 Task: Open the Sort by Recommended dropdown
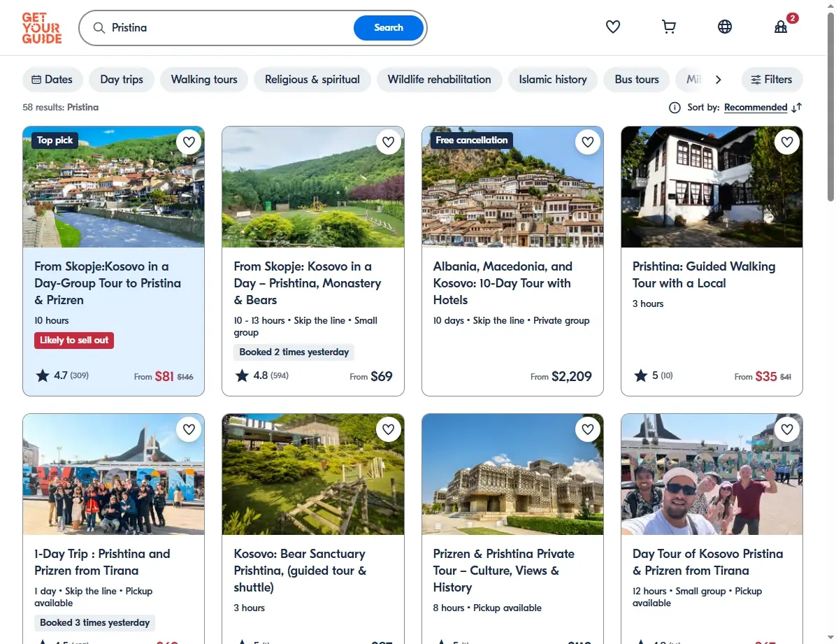756,108
